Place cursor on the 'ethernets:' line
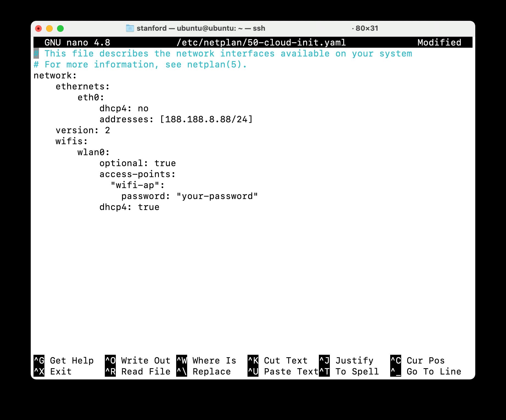Screen dimensions: 506x420 (83, 86)
